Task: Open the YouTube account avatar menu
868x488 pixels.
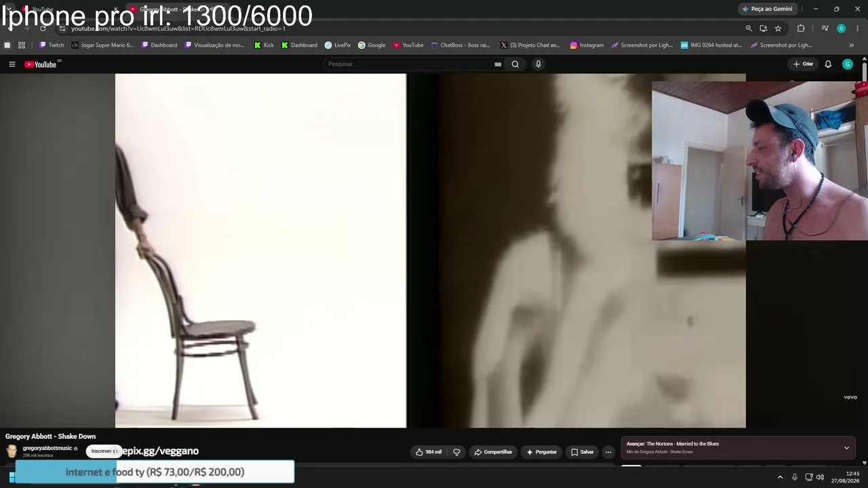Action: click(847, 64)
